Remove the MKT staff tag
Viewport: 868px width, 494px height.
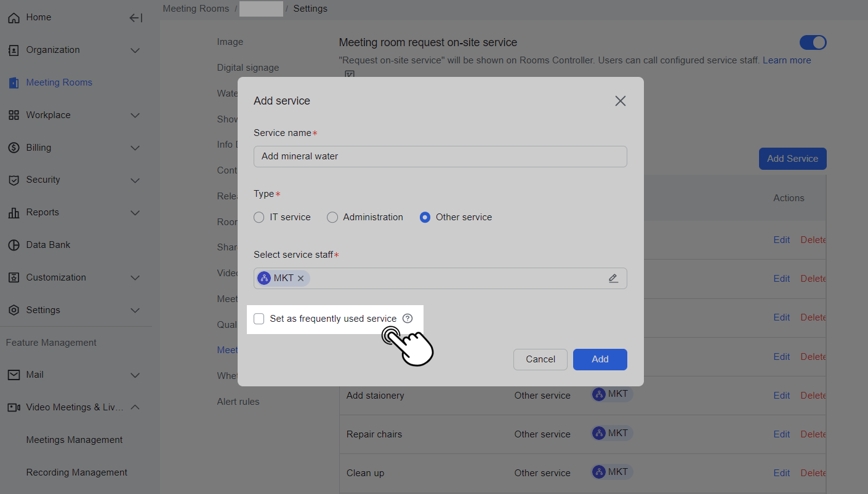pyautogui.click(x=300, y=278)
